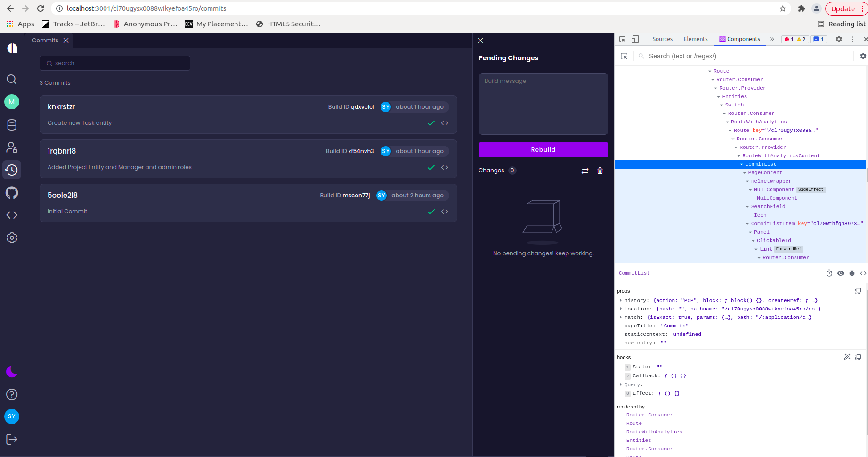Switch to the Sources tab
The width and height of the screenshot is (868, 457).
click(x=662, y=39)
